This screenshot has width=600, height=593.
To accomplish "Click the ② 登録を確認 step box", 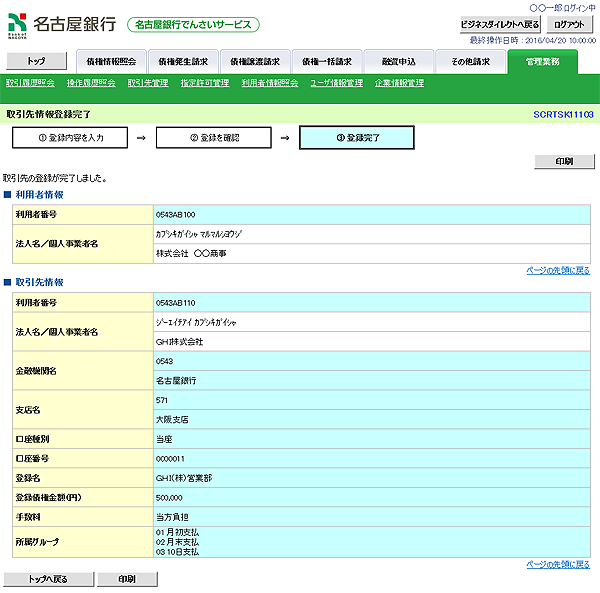I will click(x=214, y=138).
